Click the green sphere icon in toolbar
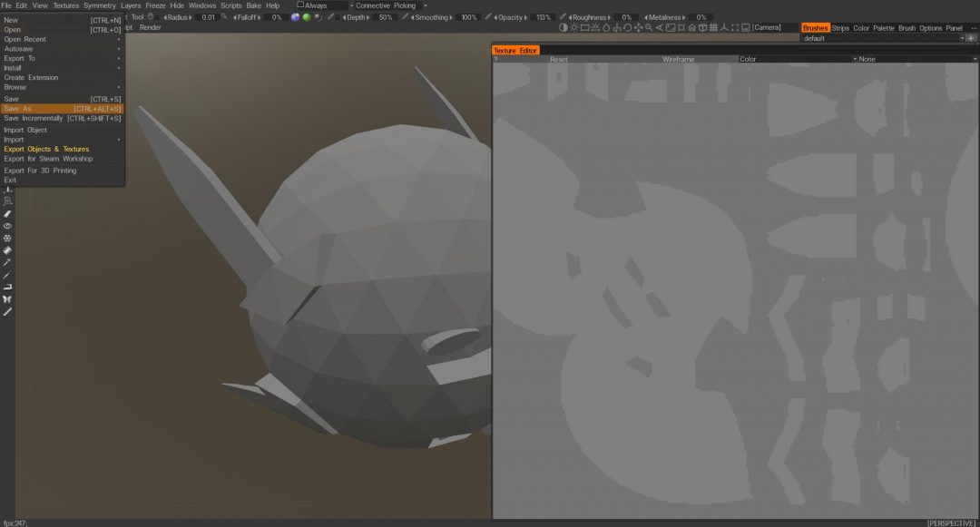 click(x=307, y=17)
